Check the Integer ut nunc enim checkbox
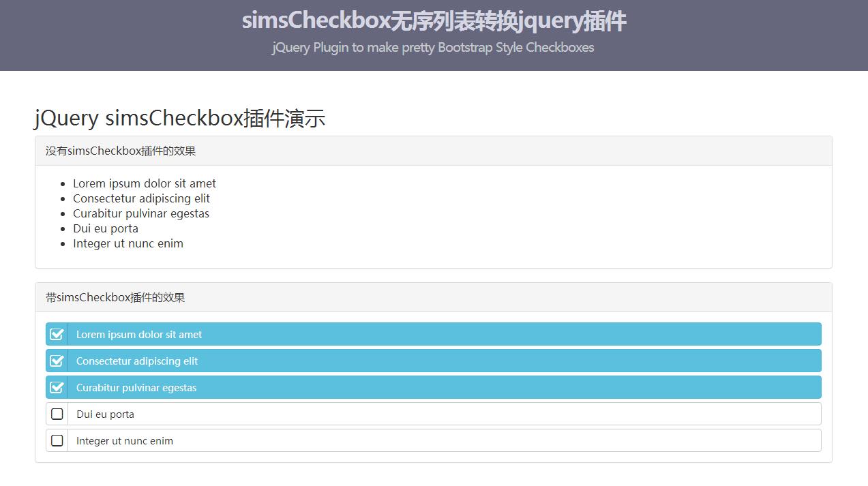The height and width of the screenshot is (486, 868). (x=57, y=440)
